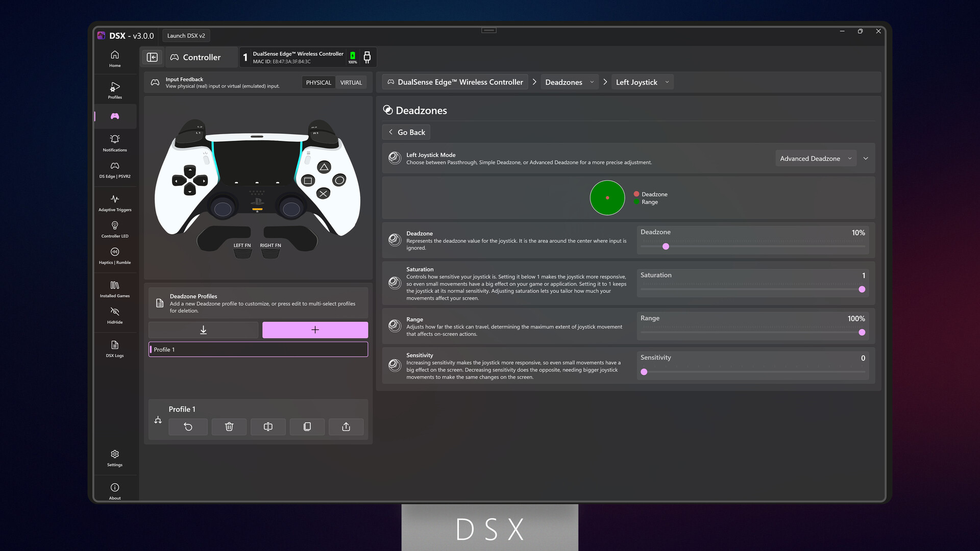Image resolution: width=980 pixels, height=551 pixels.
Task: Click the Go Back button
Action: 406,132
